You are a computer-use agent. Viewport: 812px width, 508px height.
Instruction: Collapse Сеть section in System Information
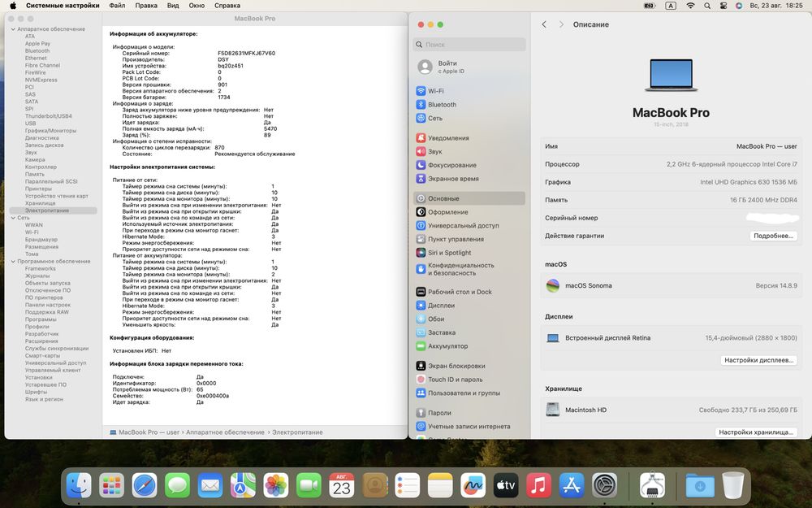[13, 218]
